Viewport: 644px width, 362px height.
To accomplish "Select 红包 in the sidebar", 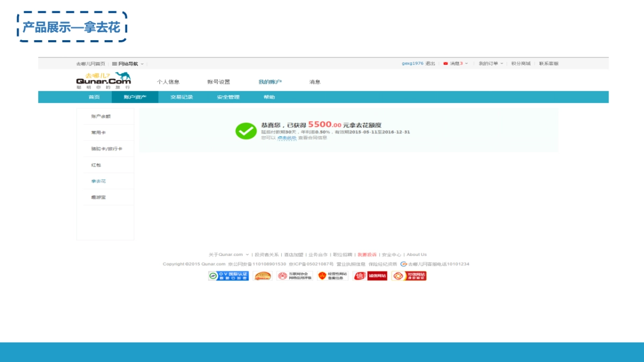I will [97, 165].
